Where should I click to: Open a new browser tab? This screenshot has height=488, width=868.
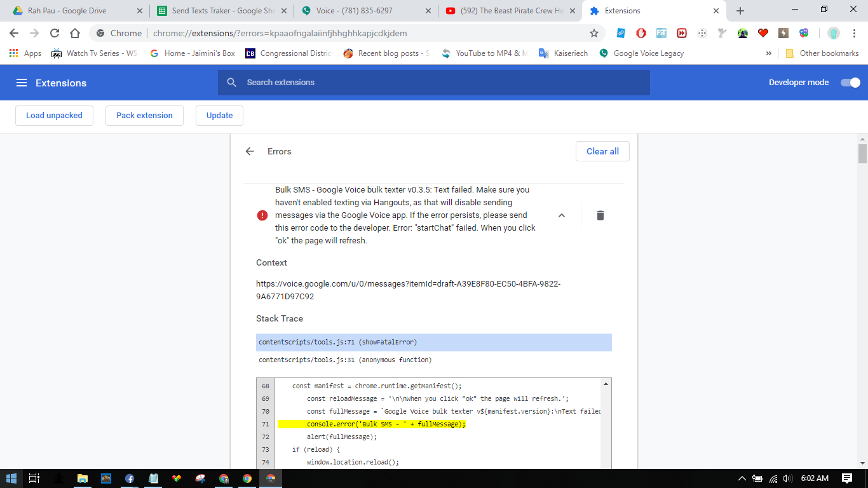click(x=740, y=11)
